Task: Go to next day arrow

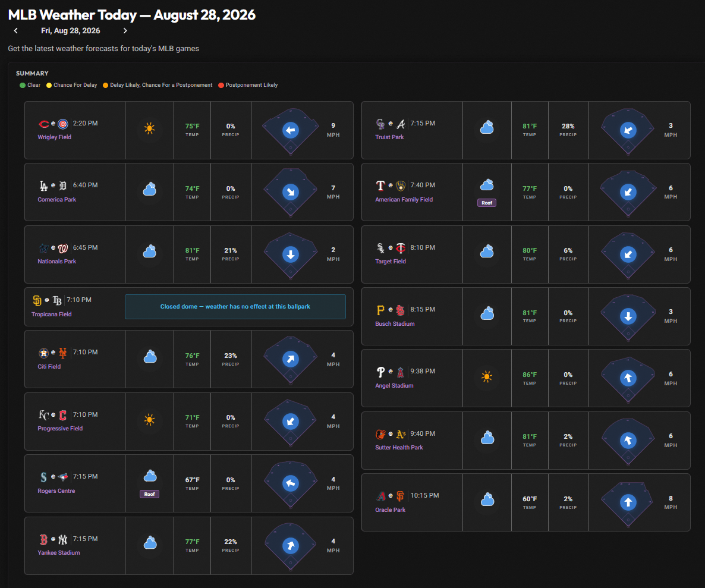Action: point(125,30)
